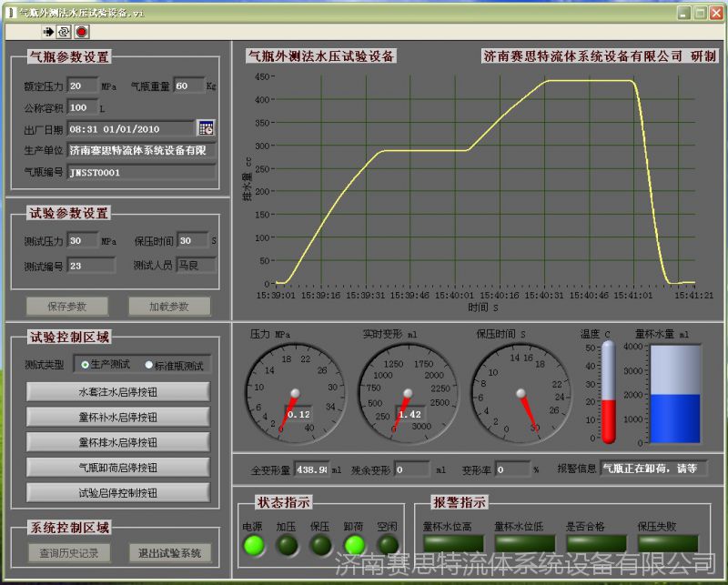Click the 压力 MPa gauge dial
Screen dimensions: 728x585
pyautogui.click(x=295, y=394)
